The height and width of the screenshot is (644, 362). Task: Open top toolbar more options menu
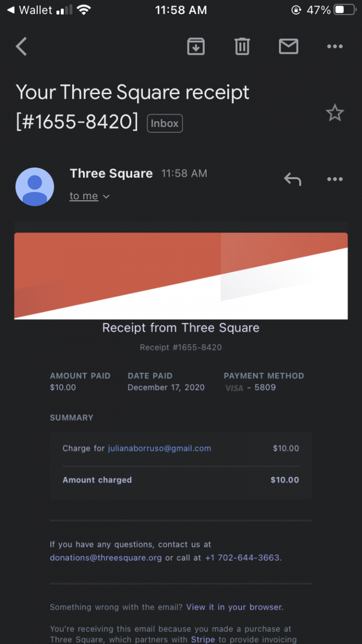click(x=334, y=47)
